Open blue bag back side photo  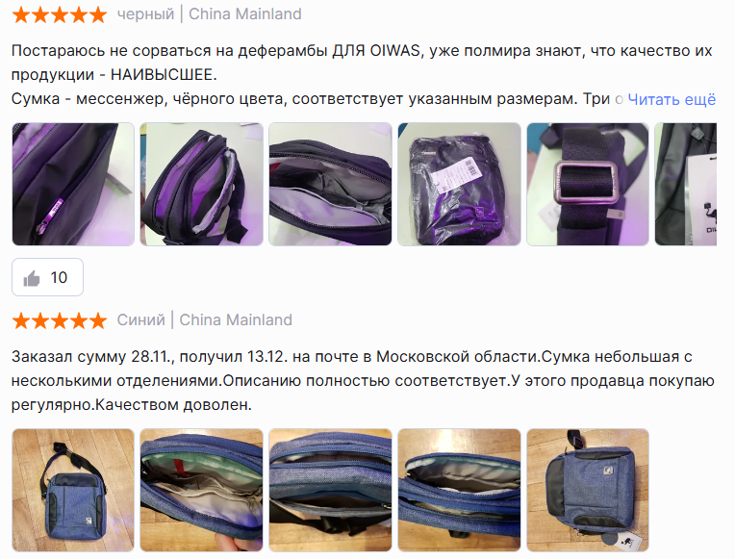588,490
